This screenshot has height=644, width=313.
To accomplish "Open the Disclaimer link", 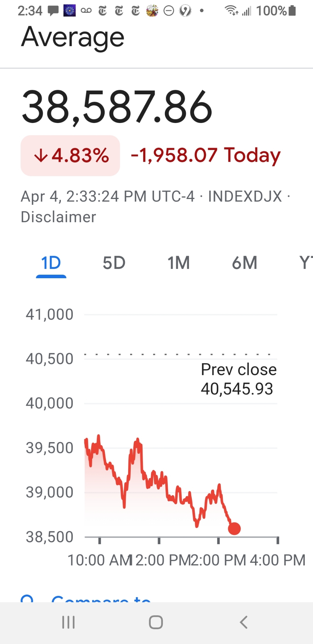I will 58,217.
